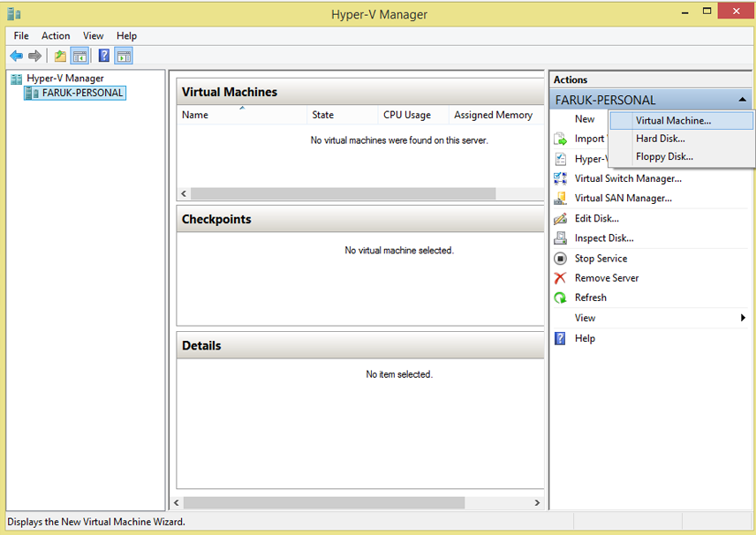Click the Checkpoints section header
Screen dimensions: 756x535
pos(360,219)
